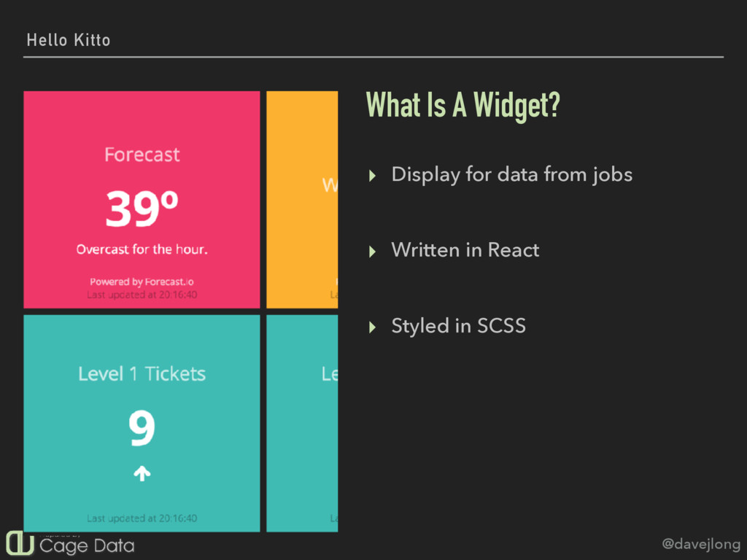Click bullet arrow beside Display for data from jobs
This screenshot has width=747, height=560.
click(372, 176)
